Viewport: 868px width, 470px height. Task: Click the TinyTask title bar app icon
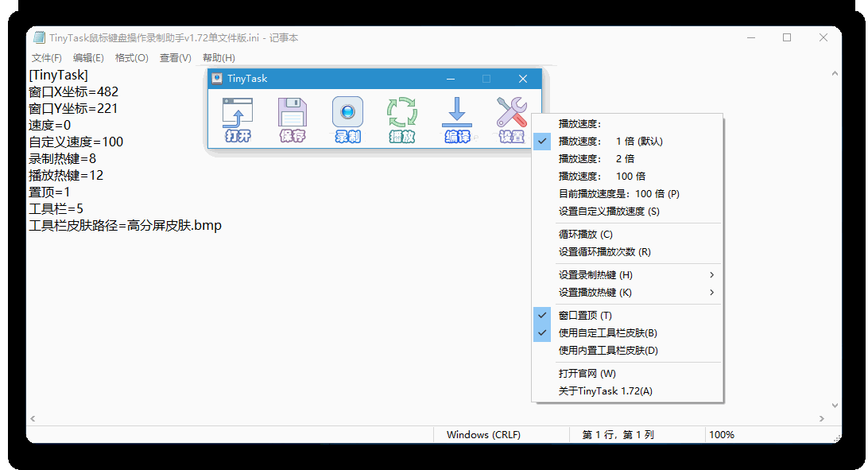pyautogui.click(x=217, y=79)
